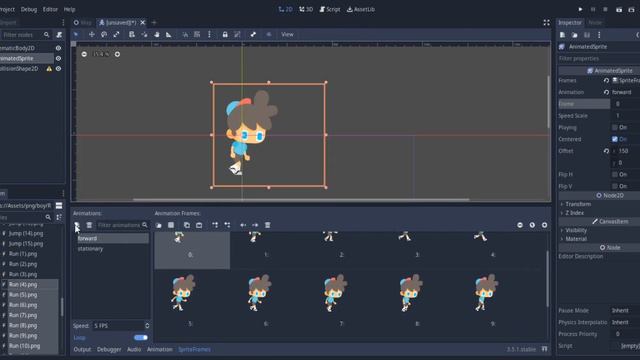
Task: Open the Editor menu
Action: pos(50,9)
